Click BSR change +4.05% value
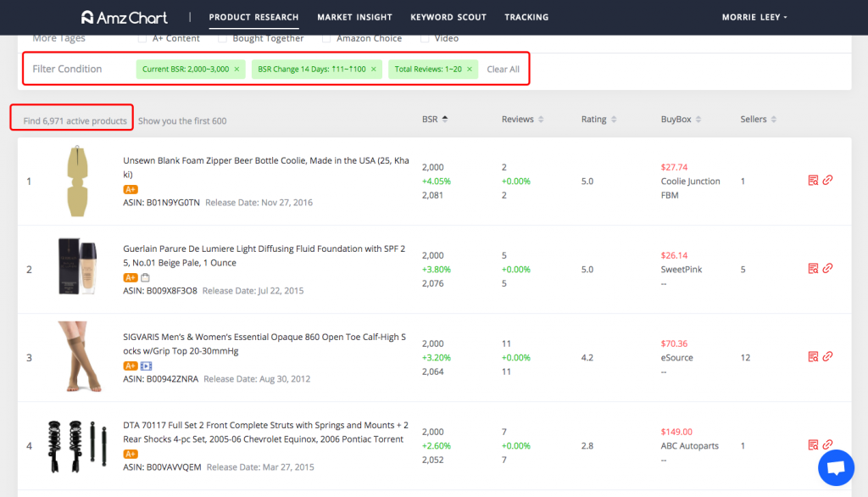This screenshot has height=497, width=868. pyautogui.click(x=437, y=181)
